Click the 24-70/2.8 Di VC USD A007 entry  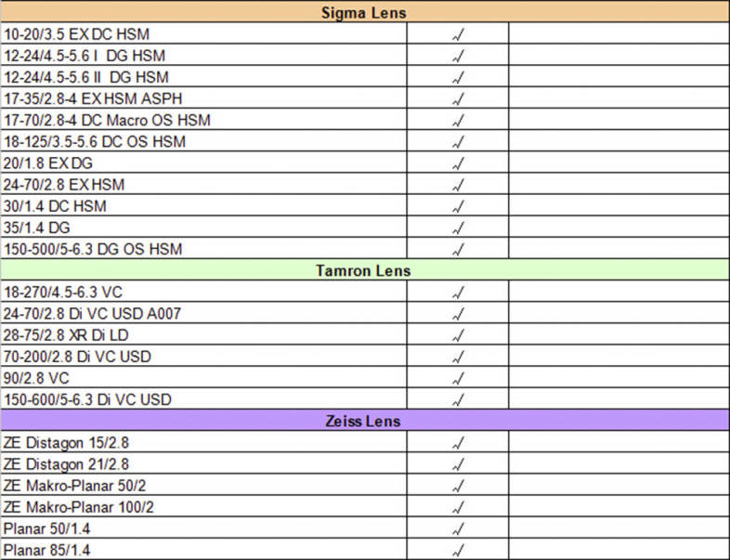click(x=92, y=314)
